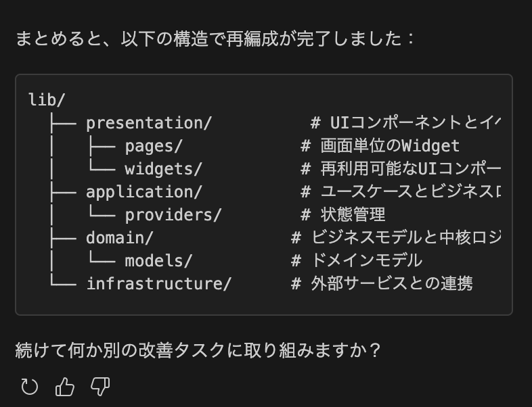This screenshot has width=532, height=407.
Task: Click the infrastructure/ folder entry
Action: [159, 284]
